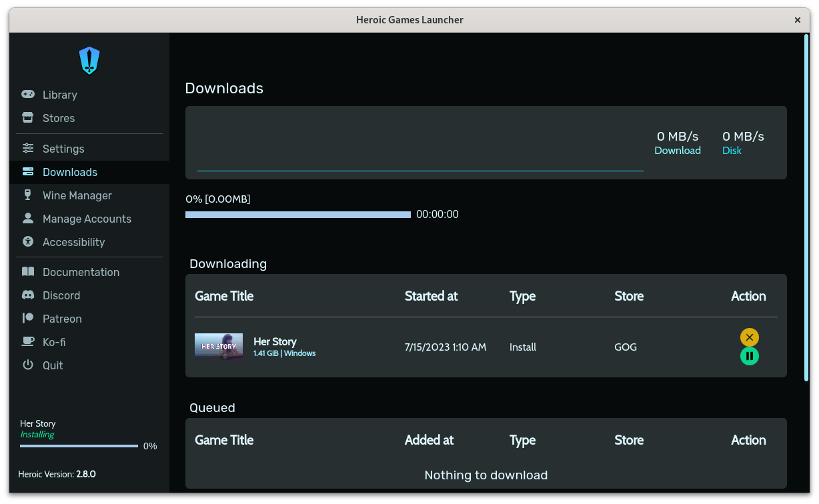This screenshot has width=819, height=504.
Task: Open the Patreon link
Action: coord(89,319)
